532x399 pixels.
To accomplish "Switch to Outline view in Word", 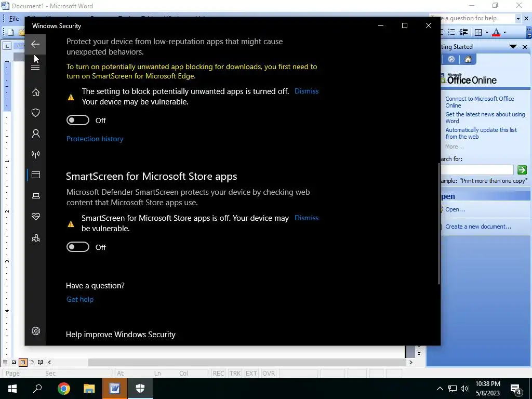I will [x=32, y=362].
